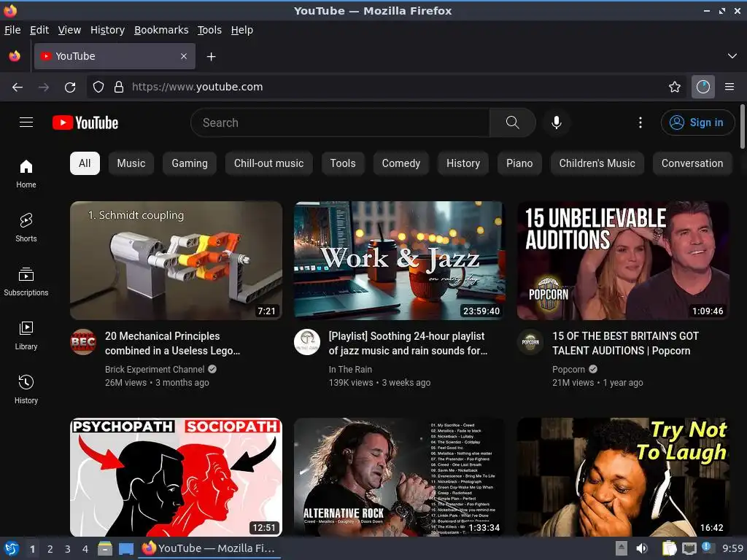Close the YouTube tab
The image size is (747, 560).
[184, 56]
